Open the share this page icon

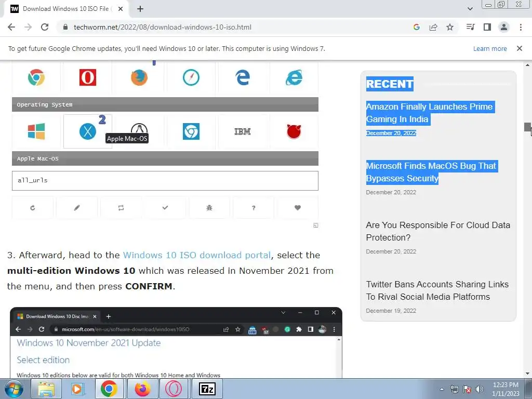click(433, 27)
